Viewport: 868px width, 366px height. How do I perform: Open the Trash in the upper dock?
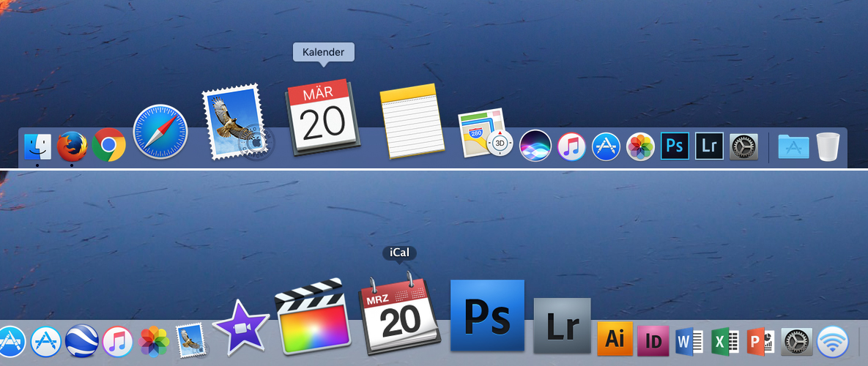pyautogui.click(x=828, y=146)
